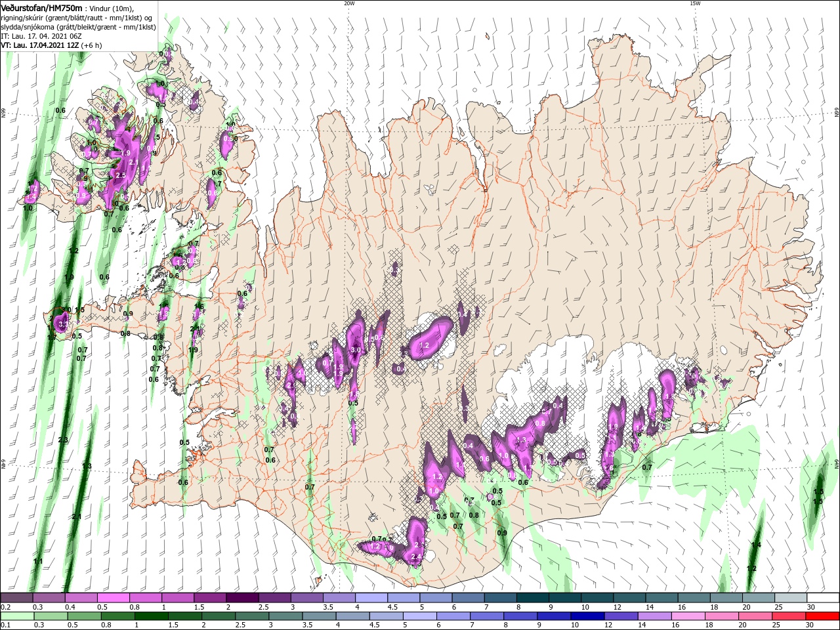Click the lavender 4 swatch in the purple-to-grey legend
Image resolution: width=840 pixels, height=630 pixels.
[371, 598]
